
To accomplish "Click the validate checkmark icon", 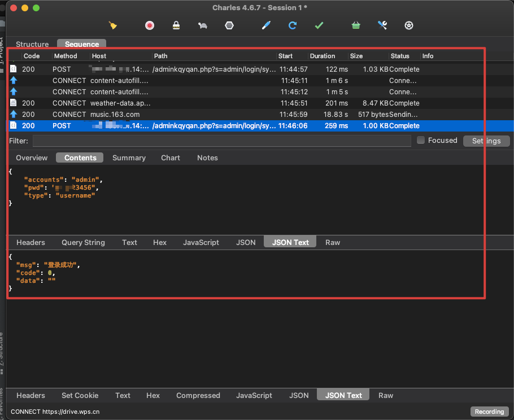I will (x=319, y=25).
